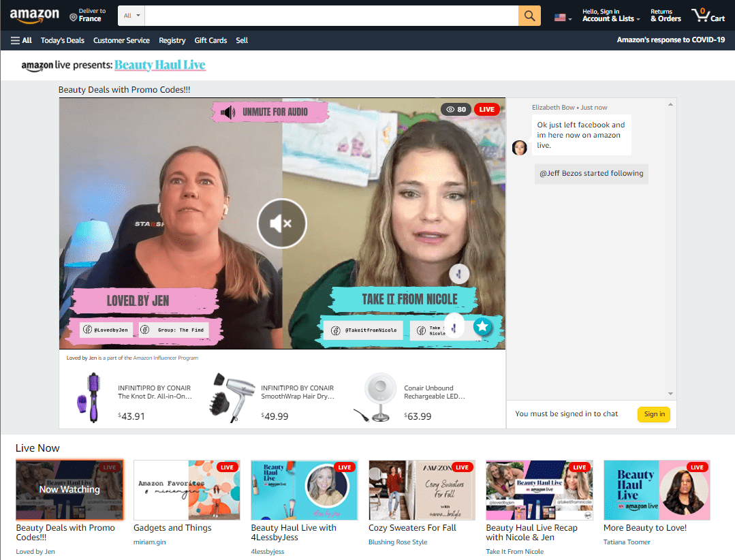This screenshot has width=735, height=560.
Task: Click the $43.91 price
Action: (131, 416)
